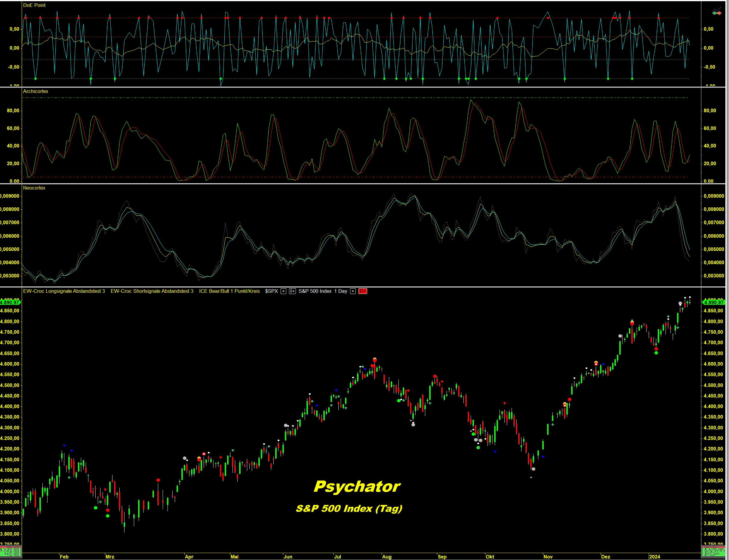The height and width of the screenshot is (560, 729).
Task: Click left green 4.890,97 price marker
Action: click(10, 302)
